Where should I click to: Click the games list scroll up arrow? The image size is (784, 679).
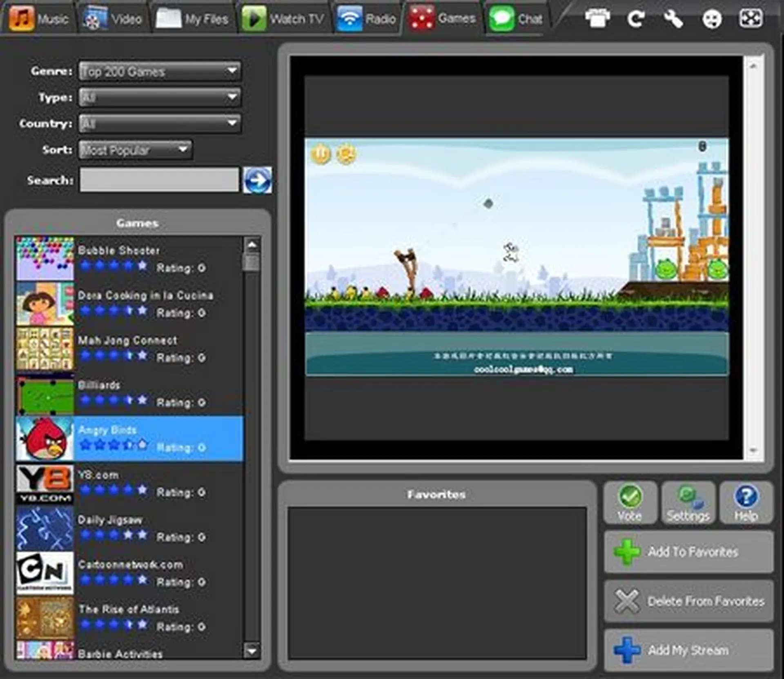[x=252, y=244]
